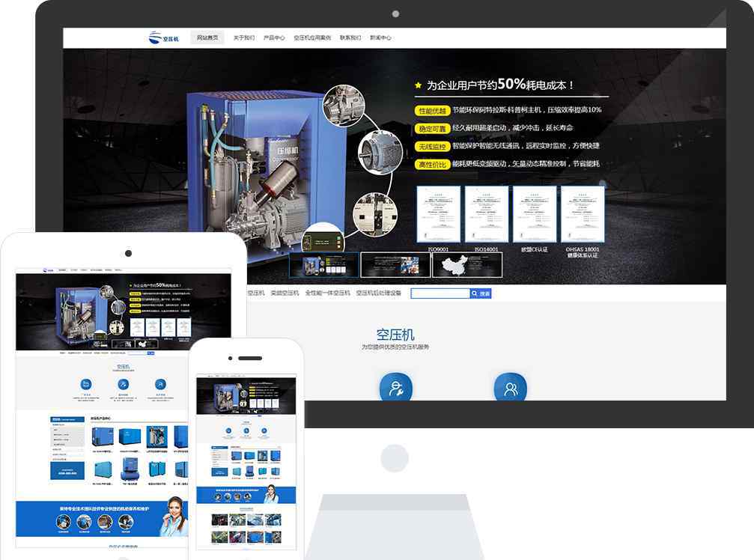Open 空压机应用案例 menu item on desktop
Image resolution: width=754 pixels, height=560 pixels.
click(312, 37)
